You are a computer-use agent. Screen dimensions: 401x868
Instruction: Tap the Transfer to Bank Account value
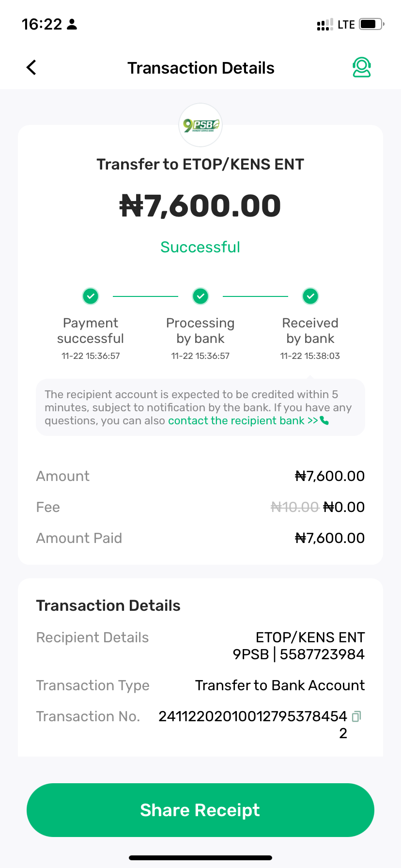coord(280,685)
